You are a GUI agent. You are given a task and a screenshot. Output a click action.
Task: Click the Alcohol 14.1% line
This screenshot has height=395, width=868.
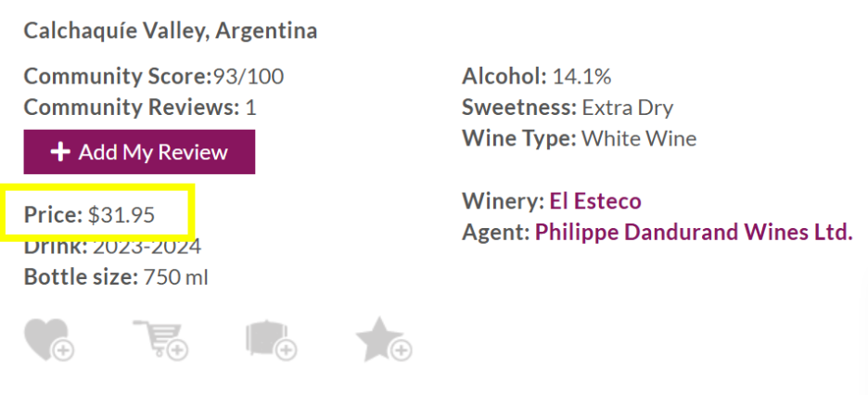(x=536, y=76)
